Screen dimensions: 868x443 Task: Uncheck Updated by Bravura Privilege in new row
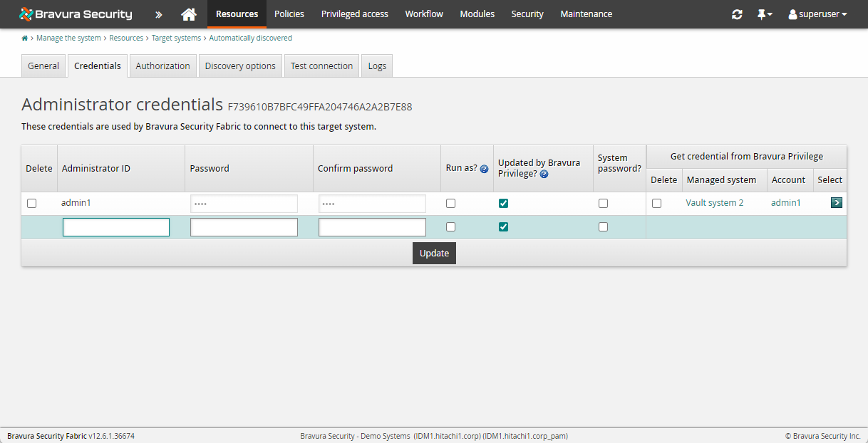[504, 227]
